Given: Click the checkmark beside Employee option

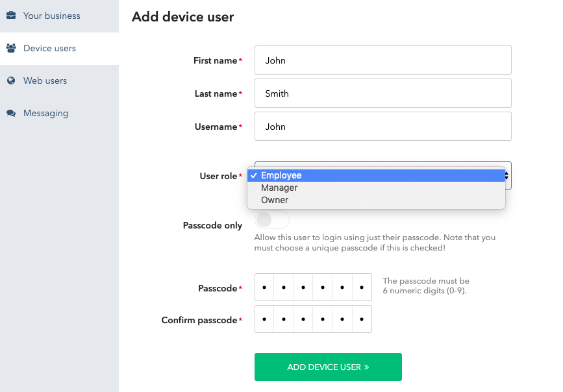Looking at the screenshot, I should [x=254, y=175].
